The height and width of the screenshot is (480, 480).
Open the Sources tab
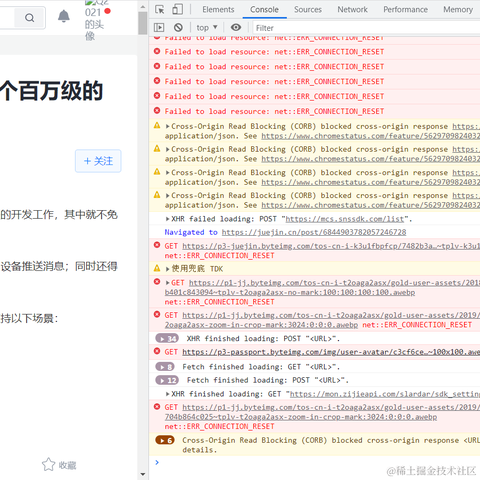308,10
